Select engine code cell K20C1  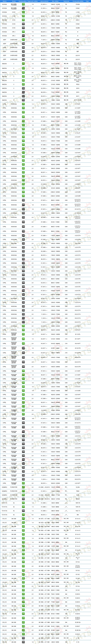78,20
